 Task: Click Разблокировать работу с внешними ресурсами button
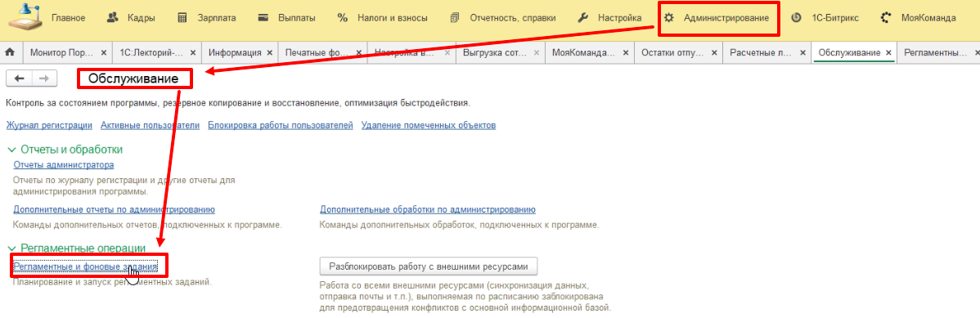429,266
